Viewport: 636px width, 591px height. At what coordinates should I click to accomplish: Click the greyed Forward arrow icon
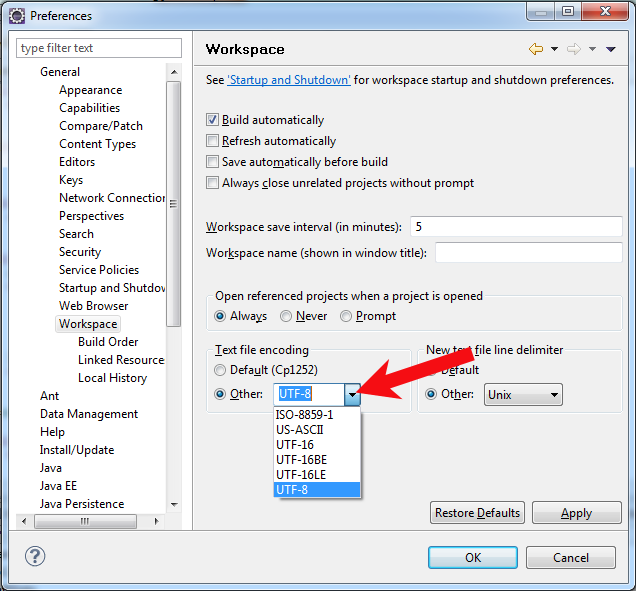574,49
